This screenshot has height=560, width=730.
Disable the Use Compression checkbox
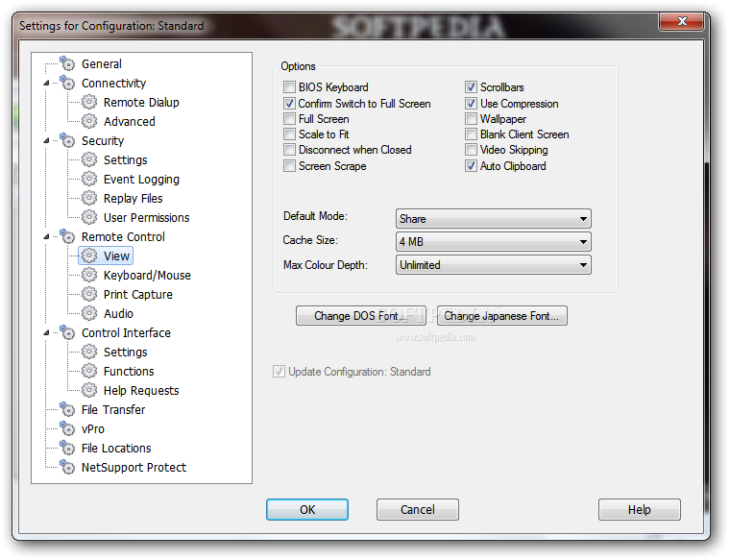pos(471,103)
